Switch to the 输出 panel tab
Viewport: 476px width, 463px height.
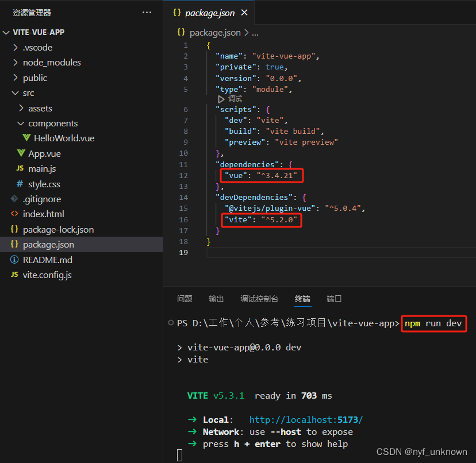pos(216,299)
